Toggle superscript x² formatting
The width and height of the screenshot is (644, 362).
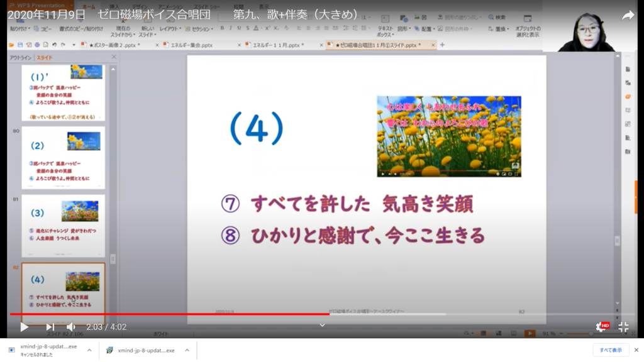pyautogui.click(x=267, y=28)
